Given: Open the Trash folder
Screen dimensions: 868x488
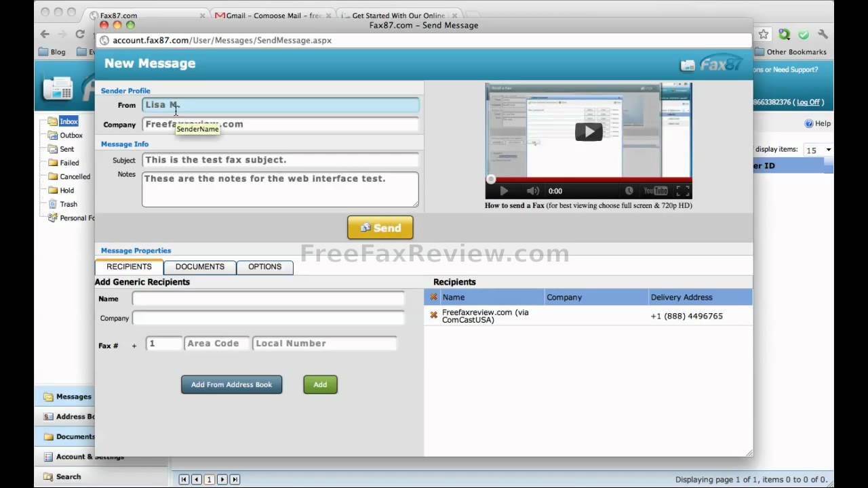Looking at the screenshot, I should click(68, 204).
